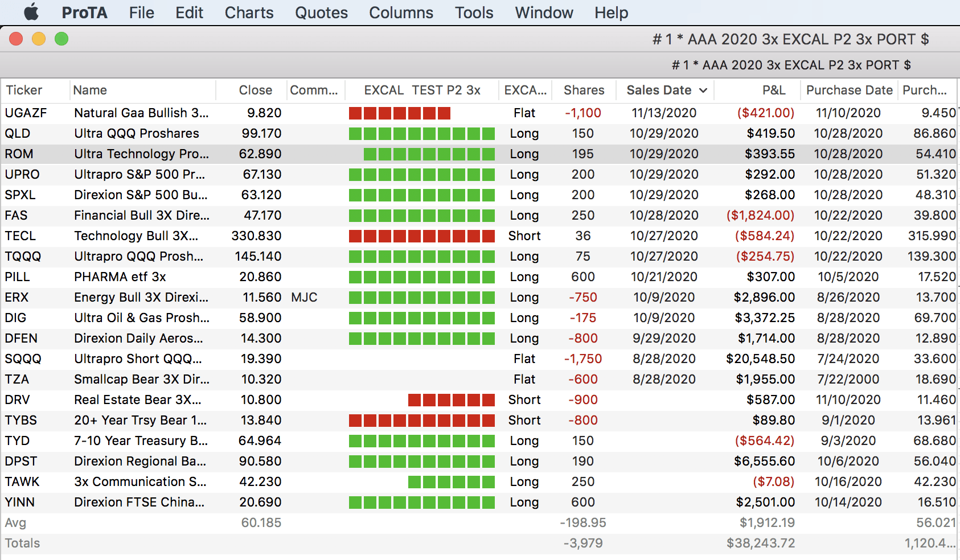Click the Sales Date sort chevron
Image resolution: width=960 pixels, height=560 pixels.
pyautogui.click(x=703, y=90)
